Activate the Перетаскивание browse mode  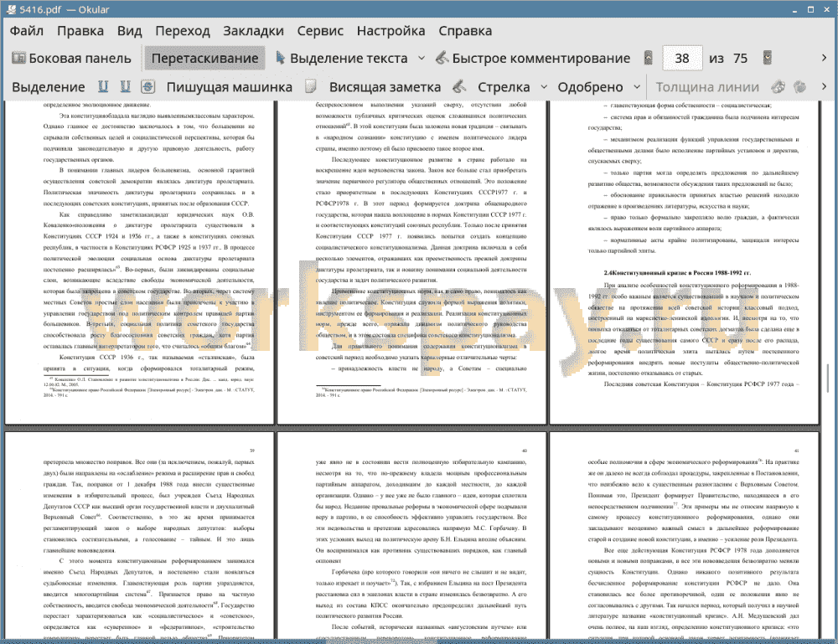[204, 59]
